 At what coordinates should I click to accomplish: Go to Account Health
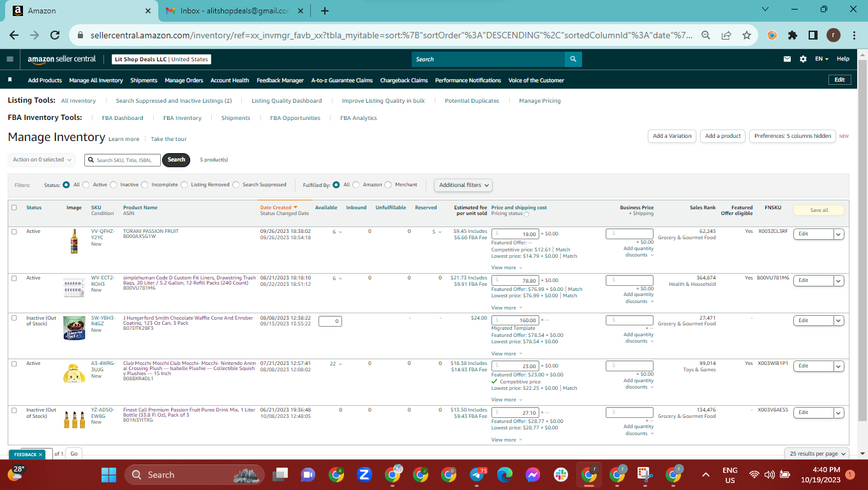click(230, 80)
